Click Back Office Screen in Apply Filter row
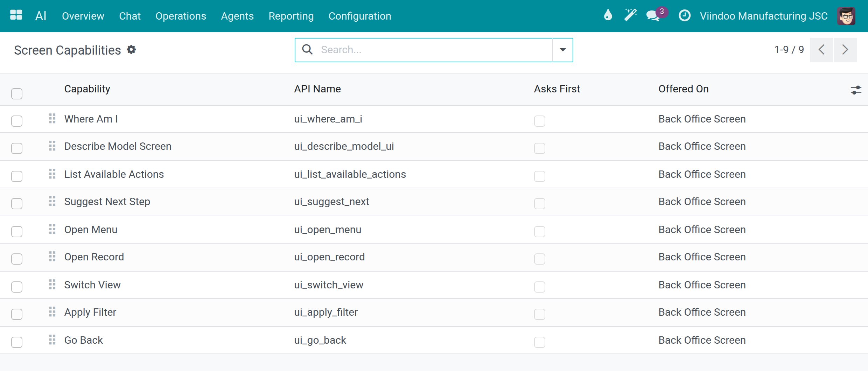 tap(702, 312)
